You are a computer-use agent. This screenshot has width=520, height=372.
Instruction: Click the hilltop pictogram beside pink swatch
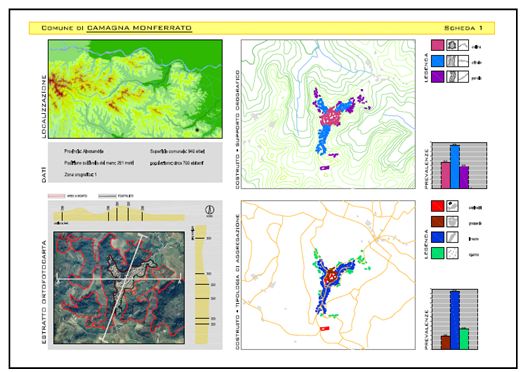point(452,45)
